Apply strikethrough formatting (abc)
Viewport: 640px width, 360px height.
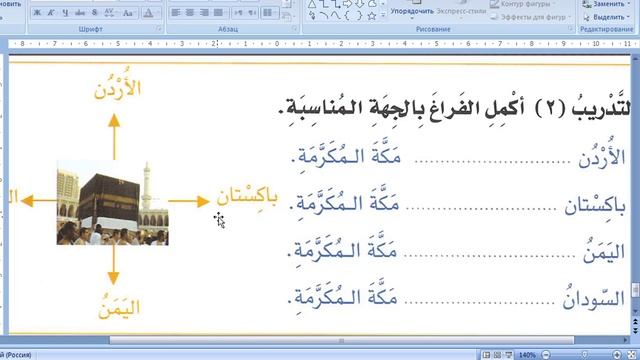click(80, 13)
